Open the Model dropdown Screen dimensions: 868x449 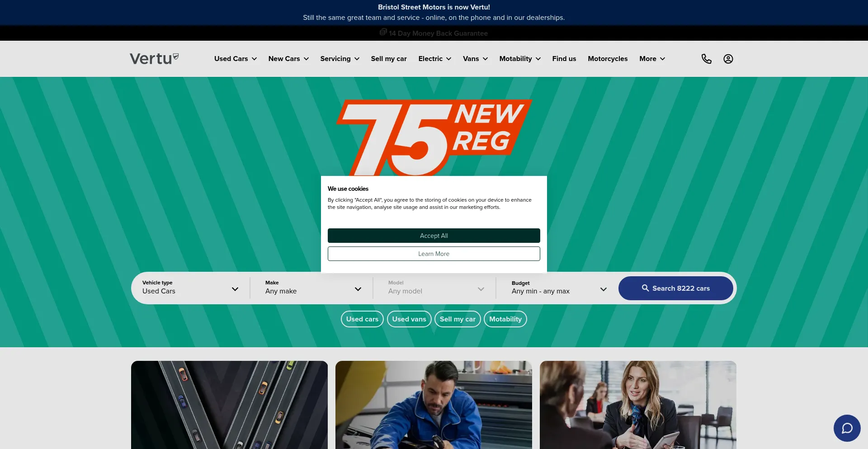point(436,288)
